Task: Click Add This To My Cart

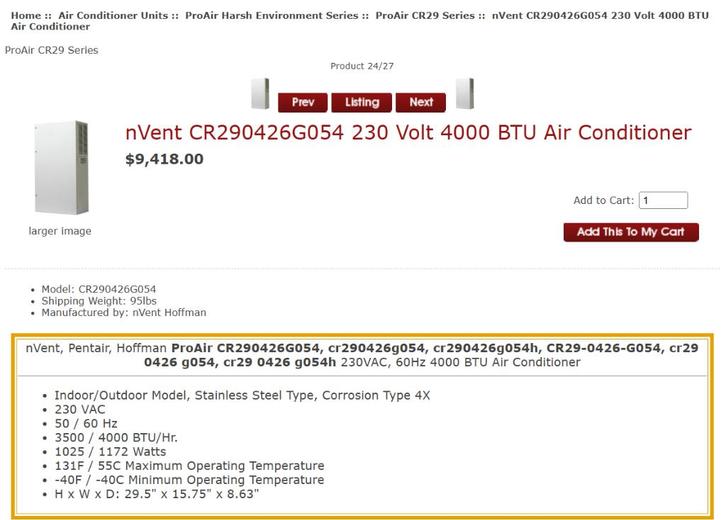Action: point(631,232)
